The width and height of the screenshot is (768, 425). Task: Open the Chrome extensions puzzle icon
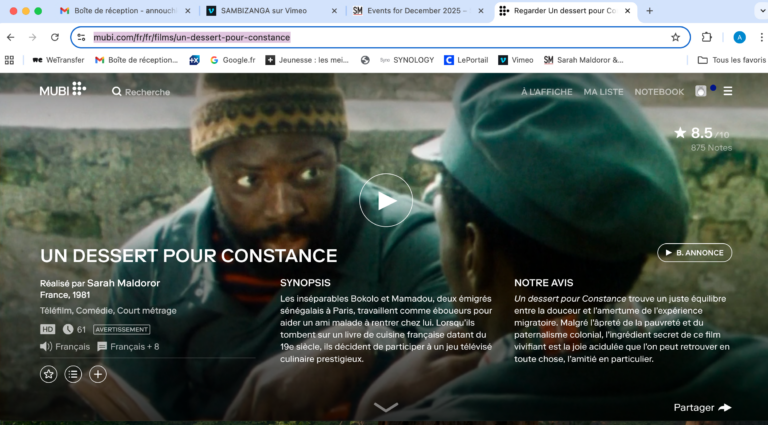point(707,37)
